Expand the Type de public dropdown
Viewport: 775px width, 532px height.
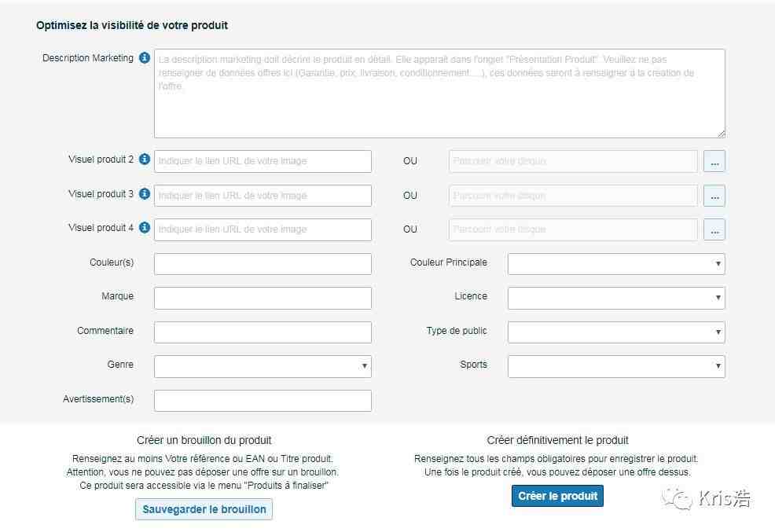[x=616, y=332]
